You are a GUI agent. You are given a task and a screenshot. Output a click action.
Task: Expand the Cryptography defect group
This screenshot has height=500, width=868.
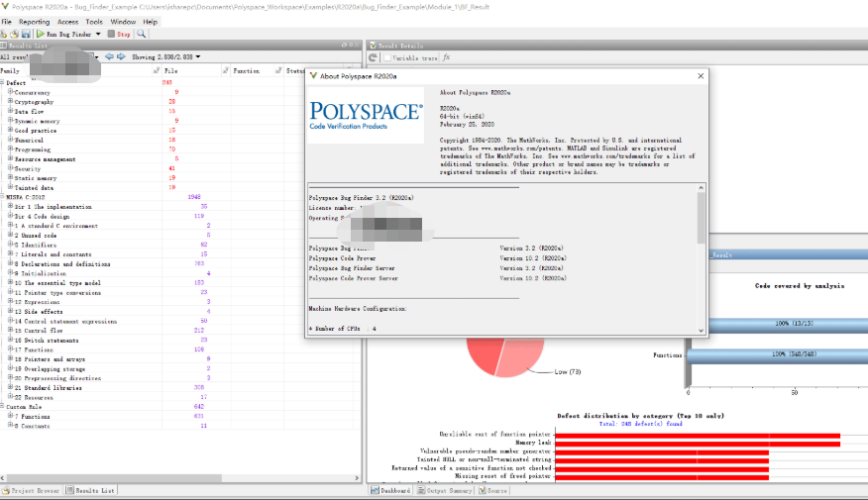10,101
